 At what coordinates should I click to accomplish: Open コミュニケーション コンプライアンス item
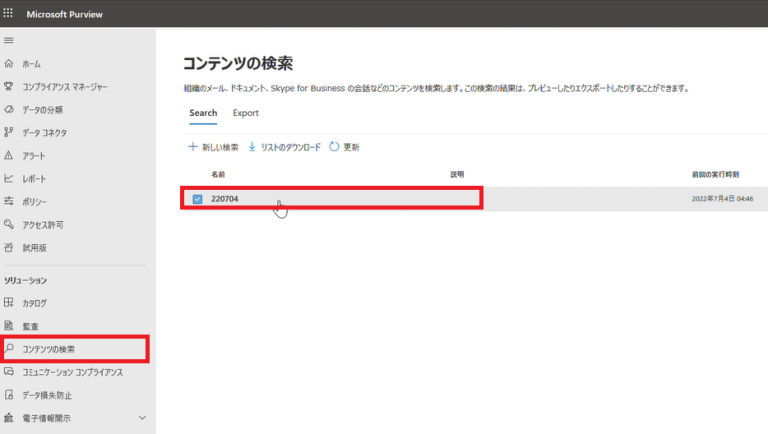74,372
